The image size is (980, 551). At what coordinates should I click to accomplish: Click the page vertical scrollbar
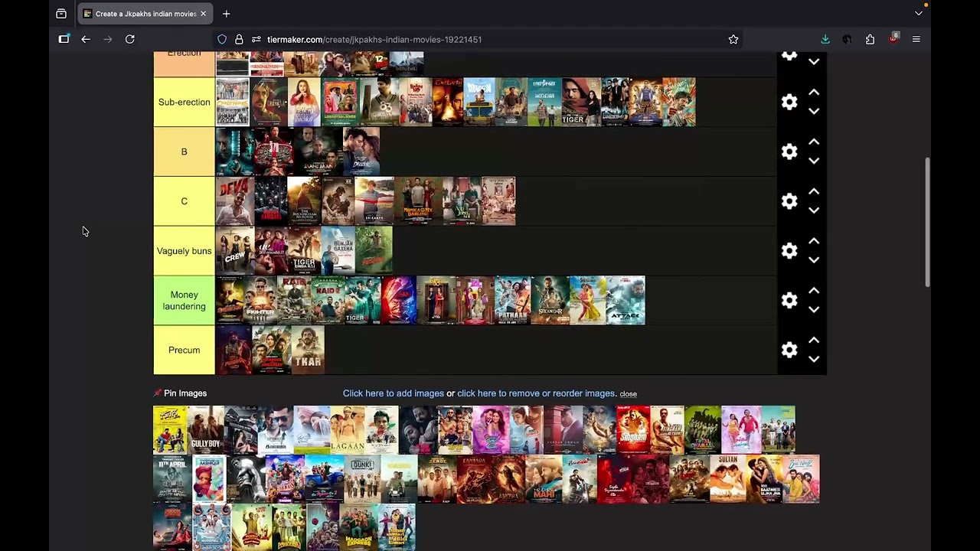[927, 222]
